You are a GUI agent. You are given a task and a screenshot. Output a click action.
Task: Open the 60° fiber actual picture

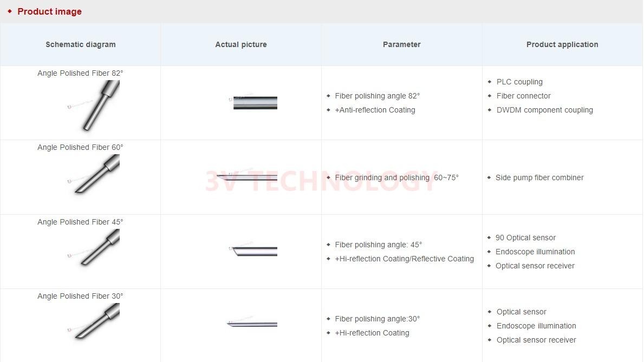click(x=247, y=176)
